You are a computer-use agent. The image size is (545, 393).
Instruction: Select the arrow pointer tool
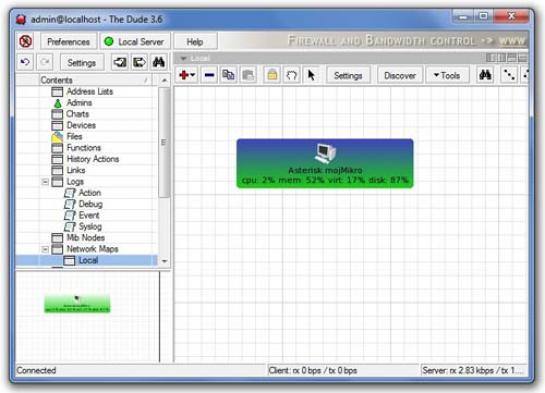311,75
